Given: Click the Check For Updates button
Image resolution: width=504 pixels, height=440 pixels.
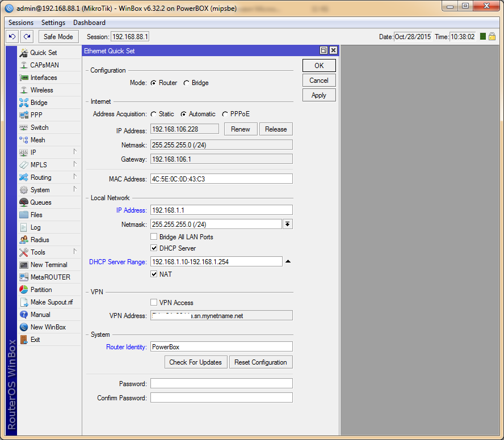Looking at the screenshot, I should 196,362.
